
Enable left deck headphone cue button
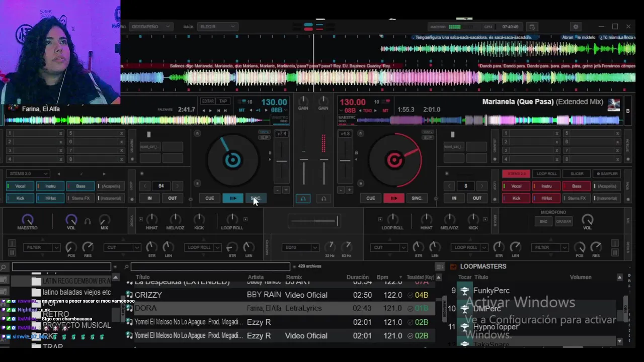(x=303, y=199)
